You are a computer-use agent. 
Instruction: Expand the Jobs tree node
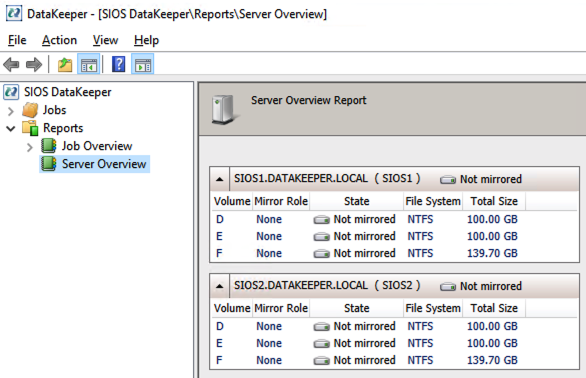[x=11, y=111]
